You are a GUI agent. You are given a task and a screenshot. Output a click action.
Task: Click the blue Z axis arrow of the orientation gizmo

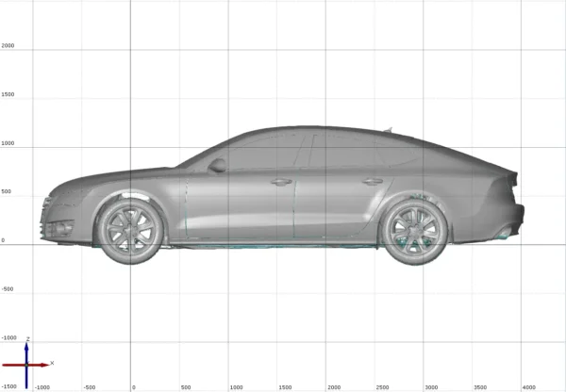(x=26, y=365)
